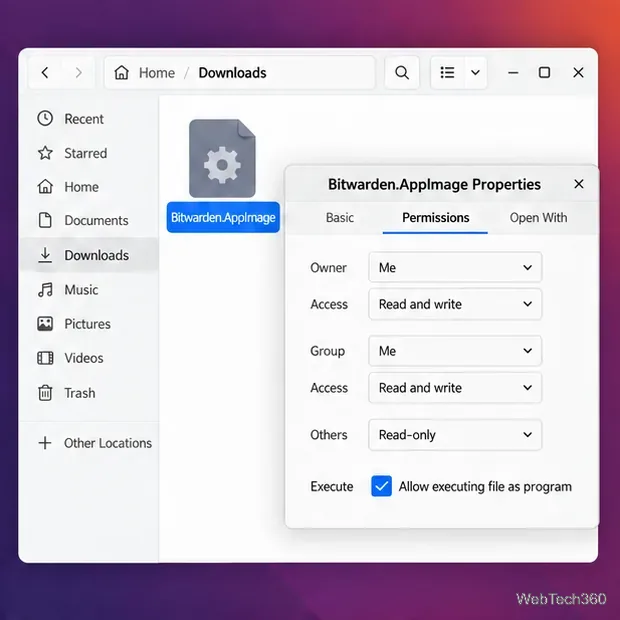Image resolution: width=620 pixels, height=620 pixels.
Task: Click the Downloads arrow icon in sidebar
Action: click(45, 255)
